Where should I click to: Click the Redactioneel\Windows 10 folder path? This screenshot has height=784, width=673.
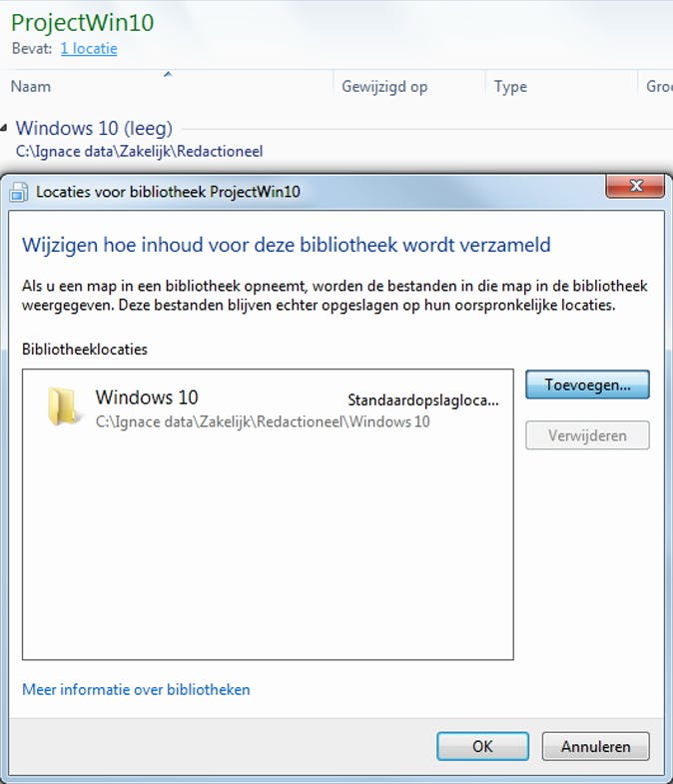click(263, 421)
